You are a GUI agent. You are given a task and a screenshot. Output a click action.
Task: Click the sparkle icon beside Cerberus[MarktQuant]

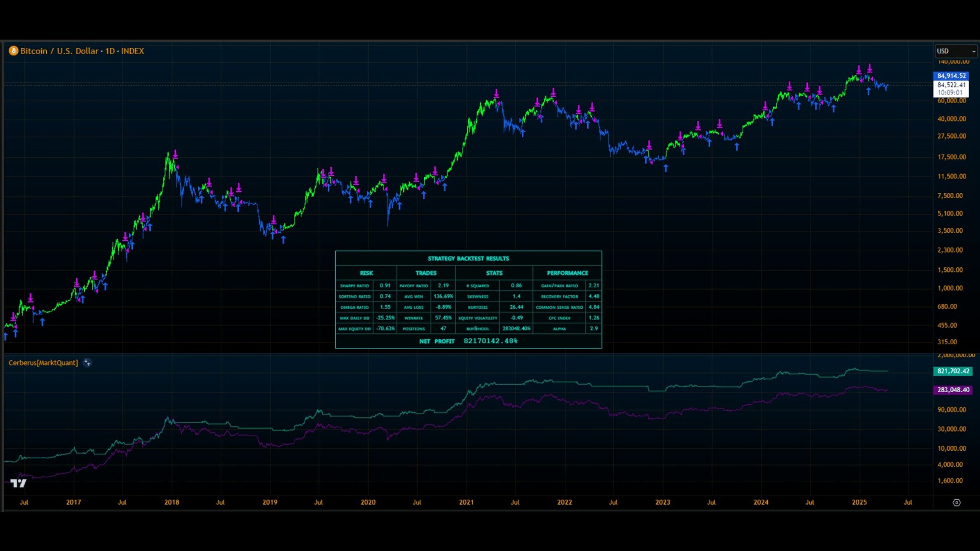coord(87,363)
